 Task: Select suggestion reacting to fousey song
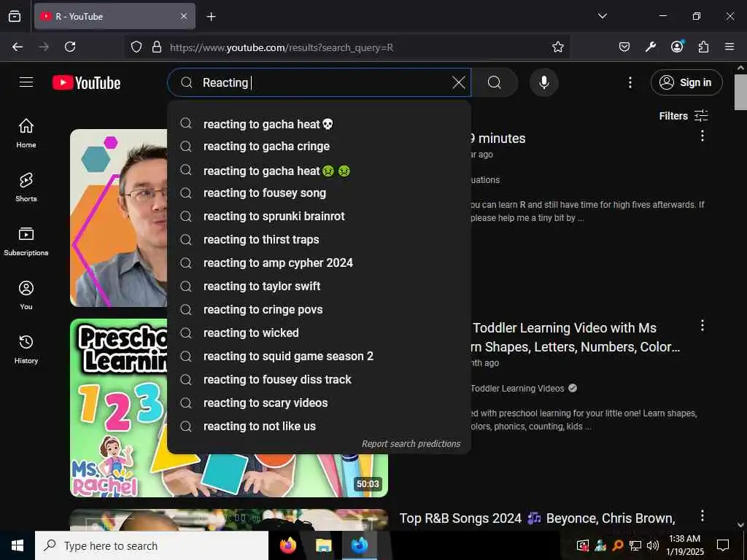(320, 192)
